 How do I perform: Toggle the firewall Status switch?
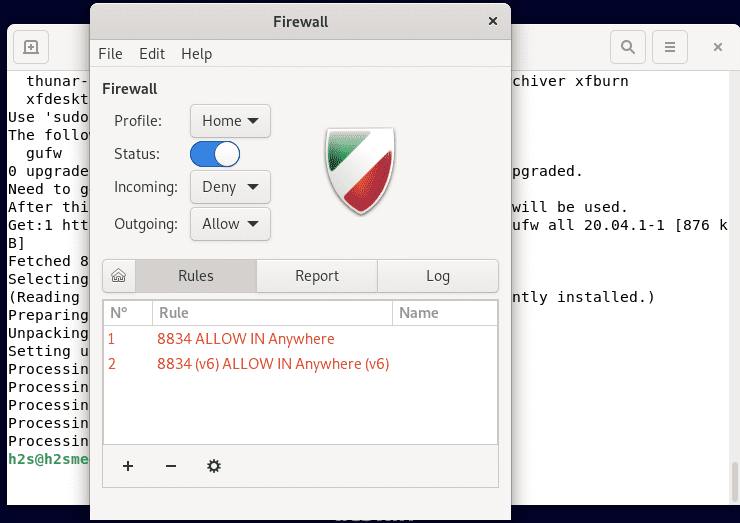pyautogui.click(x=215, y=154)
